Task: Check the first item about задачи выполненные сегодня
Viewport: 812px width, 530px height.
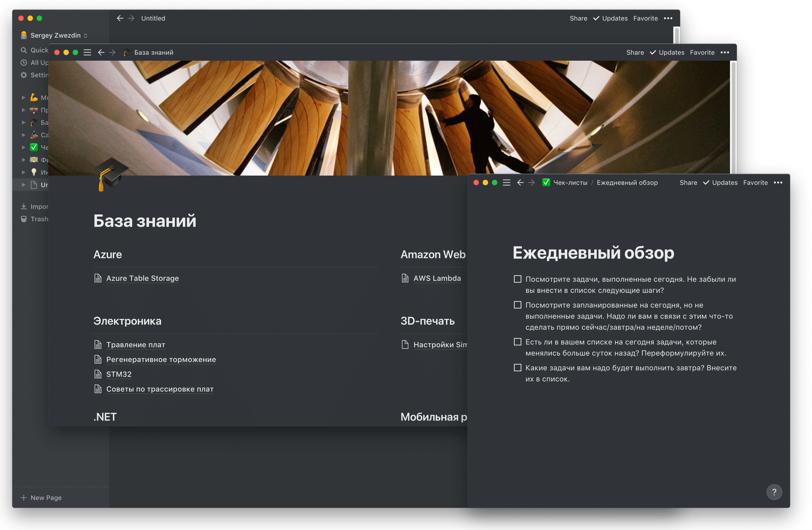Action: click(517, 279)
